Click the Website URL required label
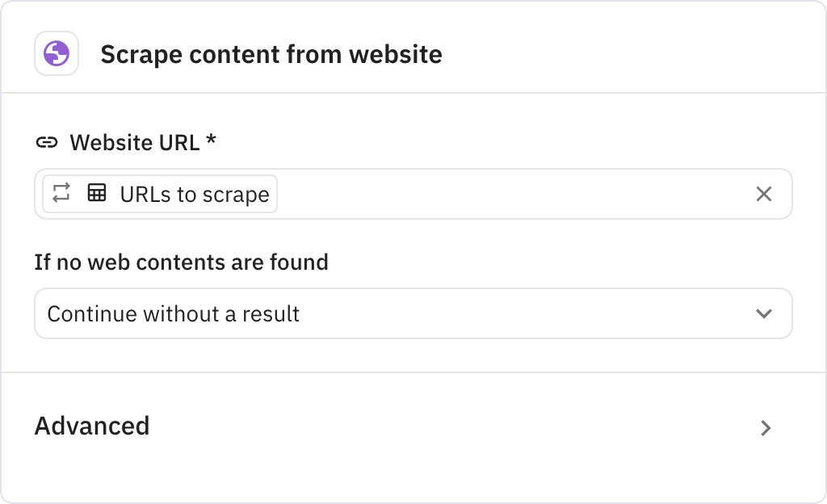Image resolution: width=827 pixels, height=504 pixels. (x=144, y=142)
